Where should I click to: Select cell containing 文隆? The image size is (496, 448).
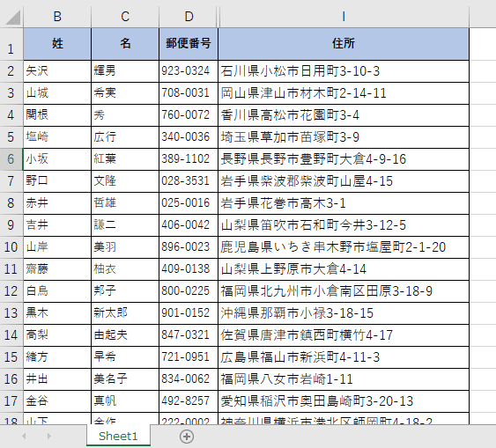click(125, 181)
